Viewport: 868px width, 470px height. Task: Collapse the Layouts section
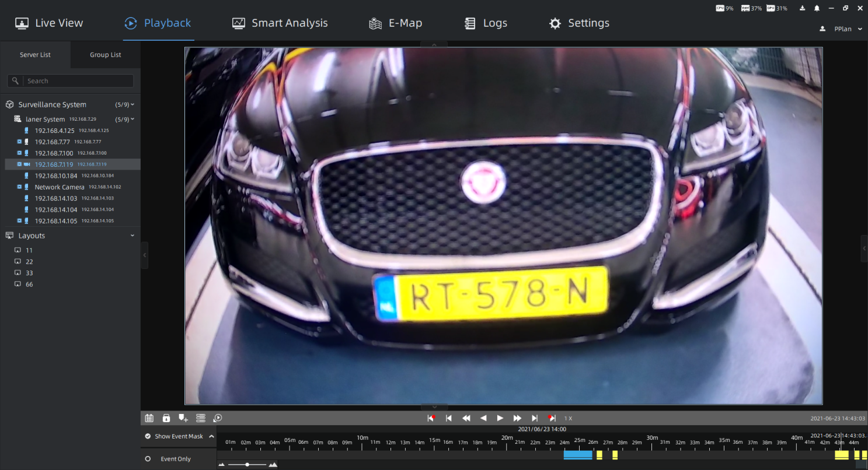click(133, 236)
